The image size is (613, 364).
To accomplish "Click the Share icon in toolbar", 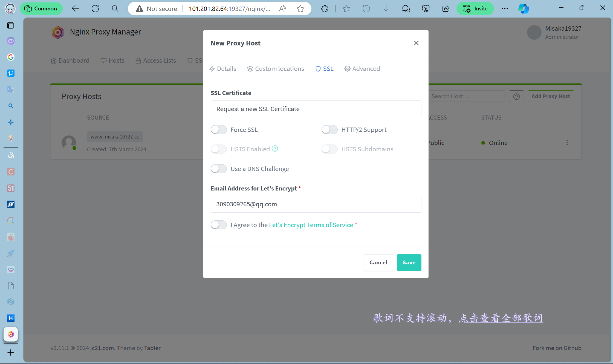I will click(446, 9).
